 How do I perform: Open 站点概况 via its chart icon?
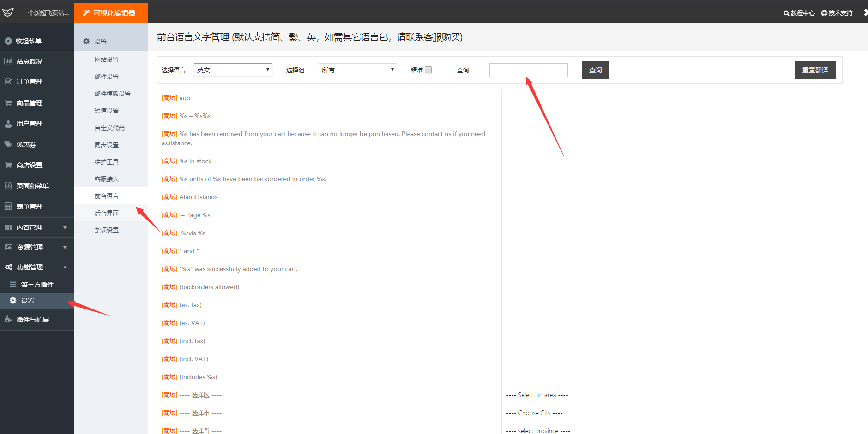click(8, 61)
